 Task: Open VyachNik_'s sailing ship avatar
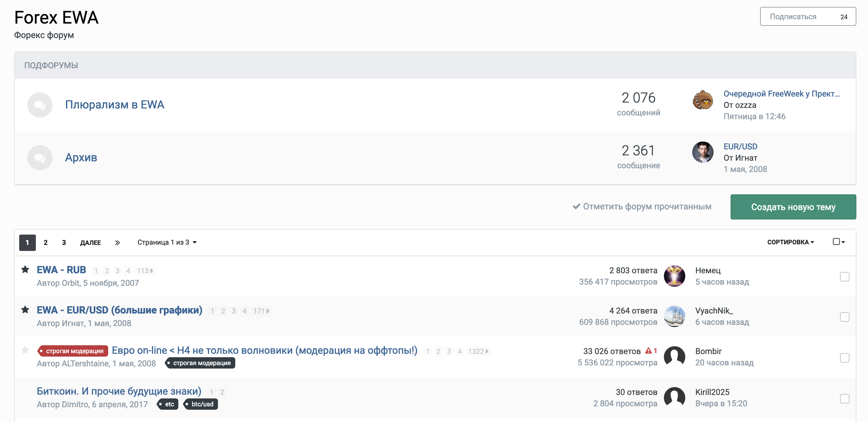click(x=674, y=316)
